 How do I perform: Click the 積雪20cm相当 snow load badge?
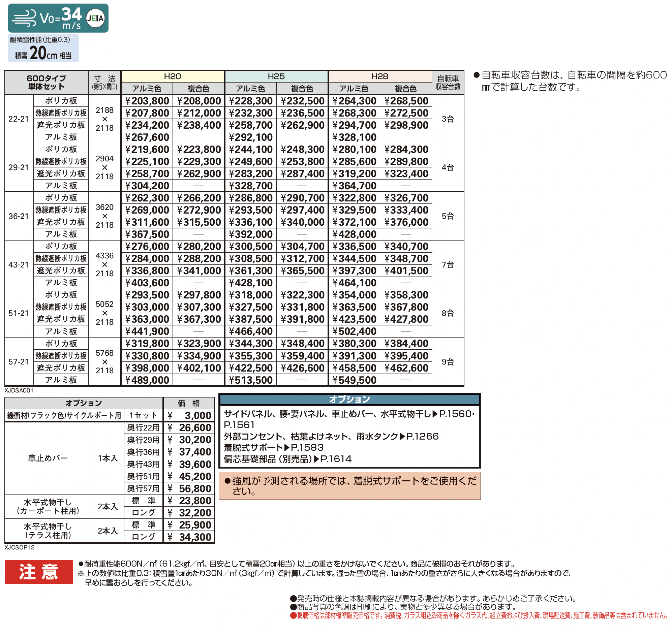tap(43, 48)
